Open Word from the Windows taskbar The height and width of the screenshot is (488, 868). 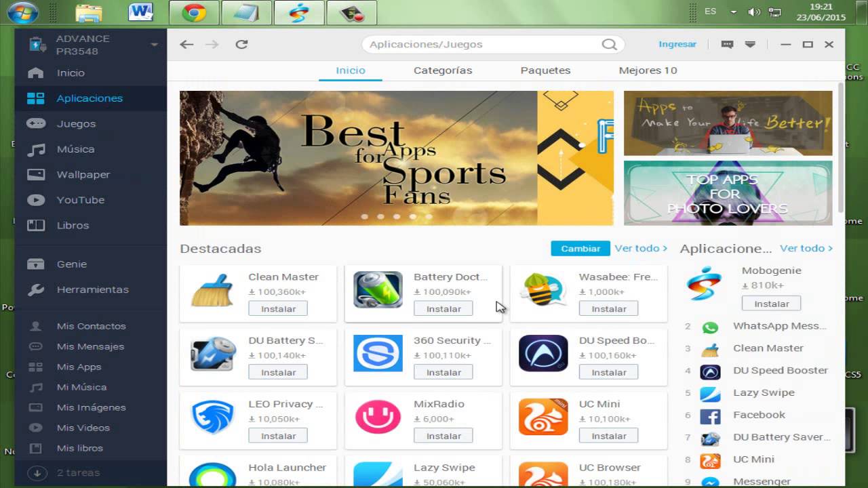tap(140, 13)
